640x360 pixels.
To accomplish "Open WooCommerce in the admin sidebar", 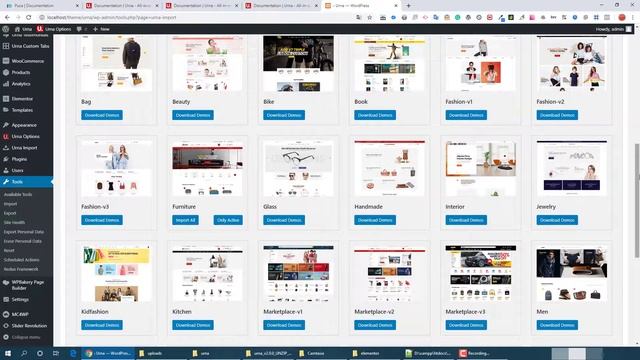I will (x=27, y=61).
